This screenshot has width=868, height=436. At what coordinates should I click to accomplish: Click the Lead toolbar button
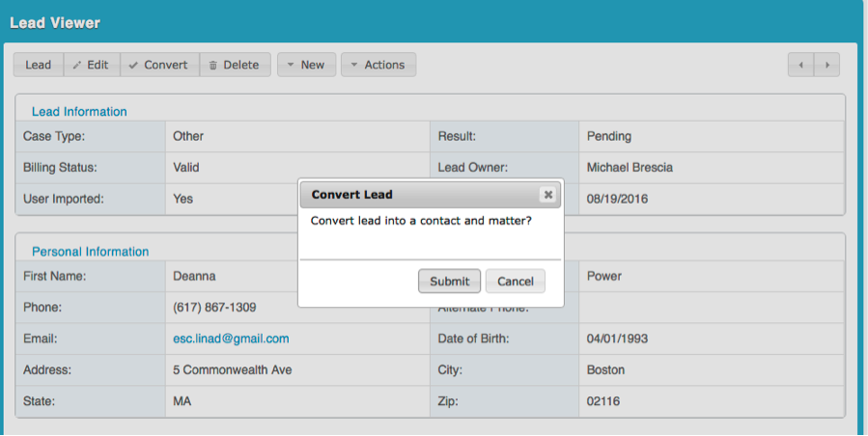(x=39, y=65)
